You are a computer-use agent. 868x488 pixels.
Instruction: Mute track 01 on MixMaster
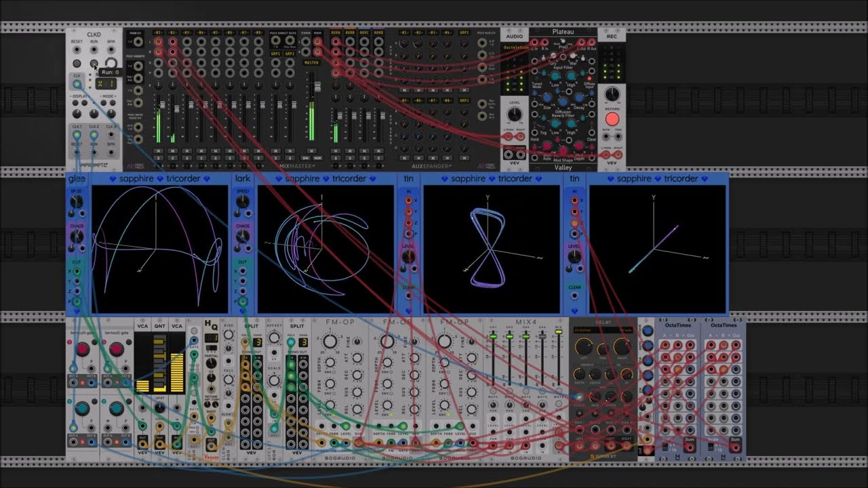tap(158, 150)
